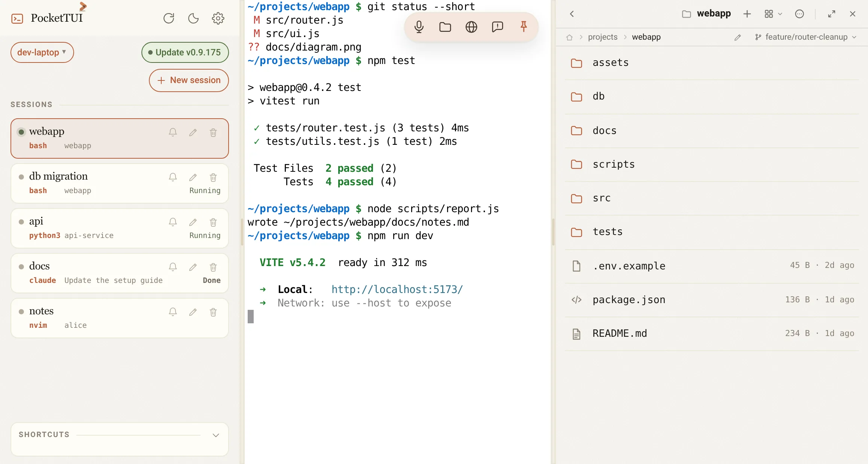The height and width of the screenshot is (464, 868).
Task: Expand file panel to fullscreen
Action: [832, 14]
